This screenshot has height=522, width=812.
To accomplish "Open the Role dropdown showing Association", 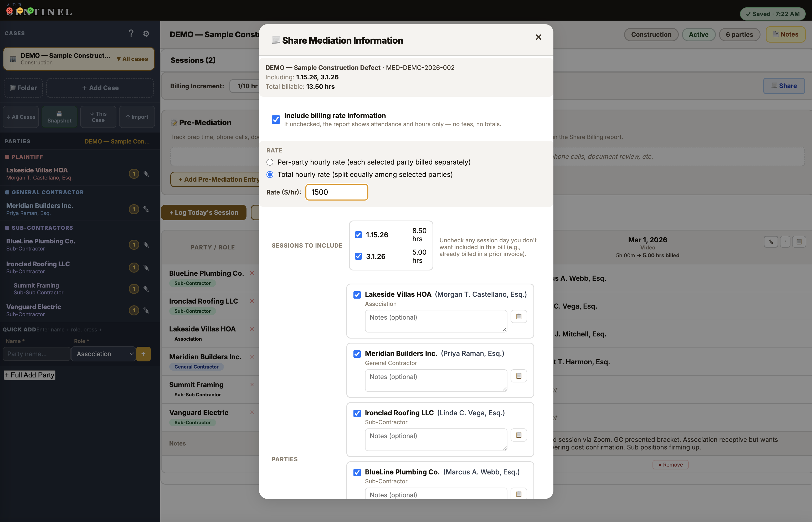I will (x=103, y=354).
